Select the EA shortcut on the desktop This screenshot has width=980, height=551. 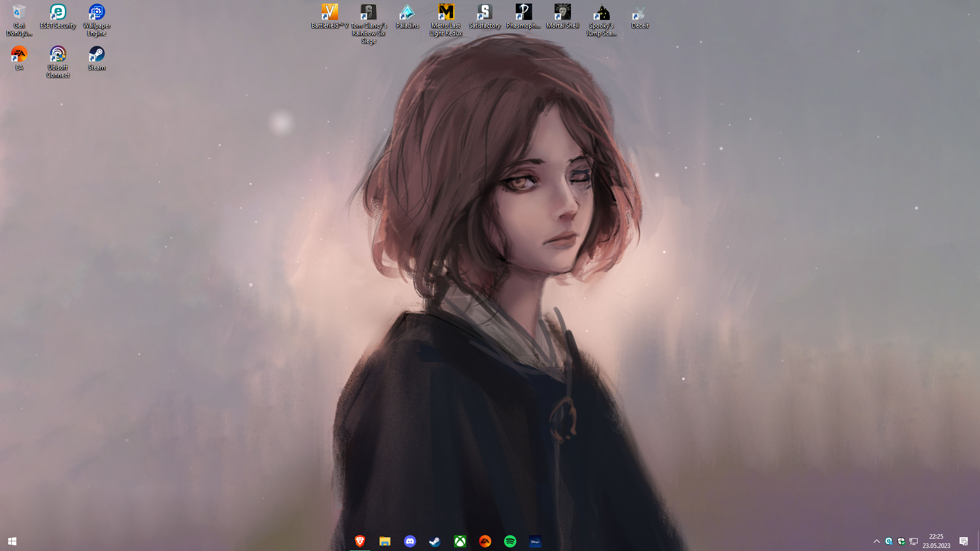pyautogui.click(x=19, y=58)
